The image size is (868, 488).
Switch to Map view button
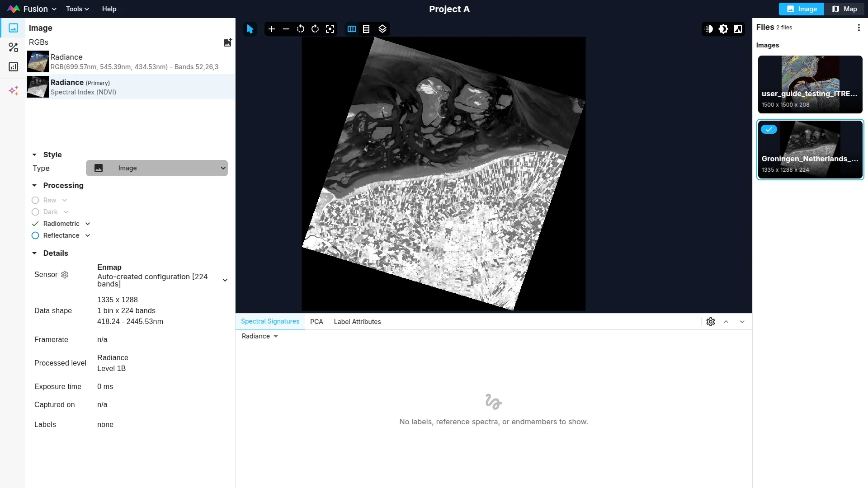coord(844,9)
